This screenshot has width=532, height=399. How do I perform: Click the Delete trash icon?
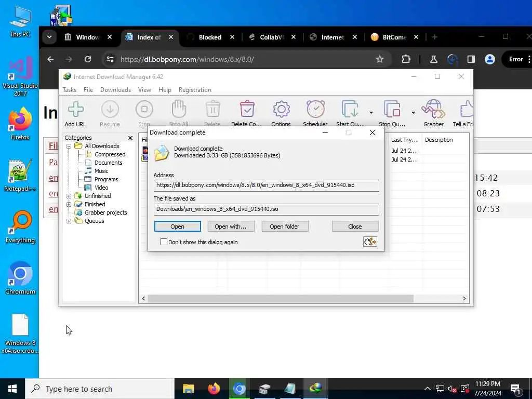click(x=212, y=109)
